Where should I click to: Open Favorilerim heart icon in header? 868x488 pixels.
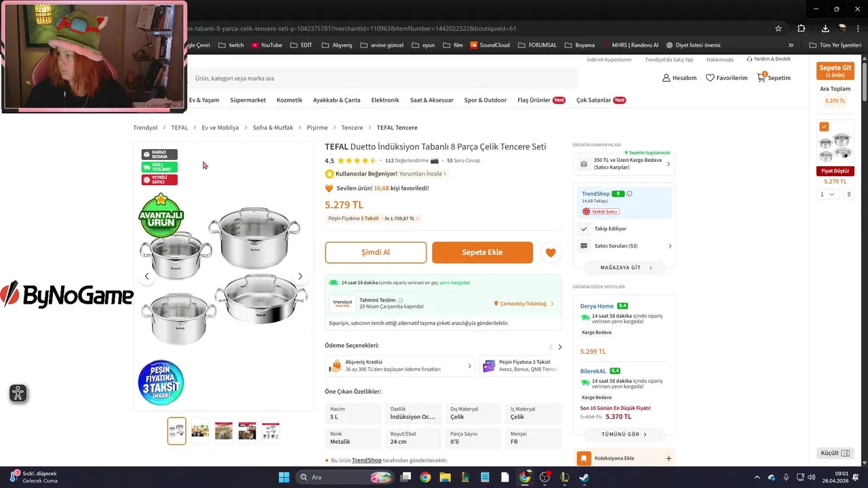pyautogui.click(x=710, y=78)
